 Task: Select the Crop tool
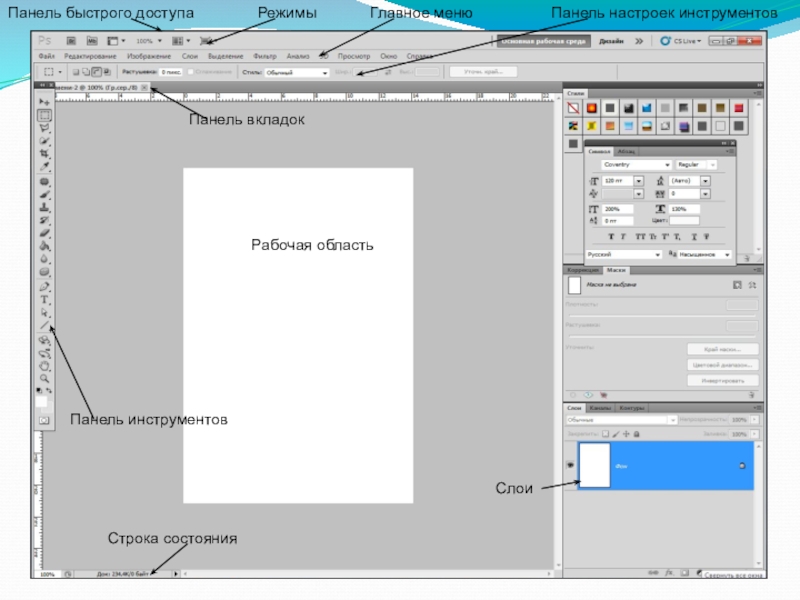point(44,155)
